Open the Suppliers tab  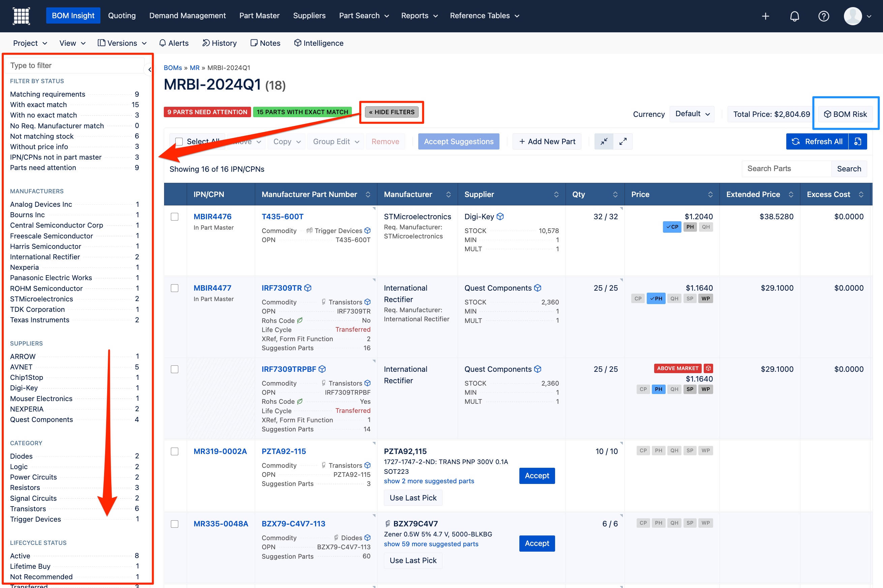point(309,16)
